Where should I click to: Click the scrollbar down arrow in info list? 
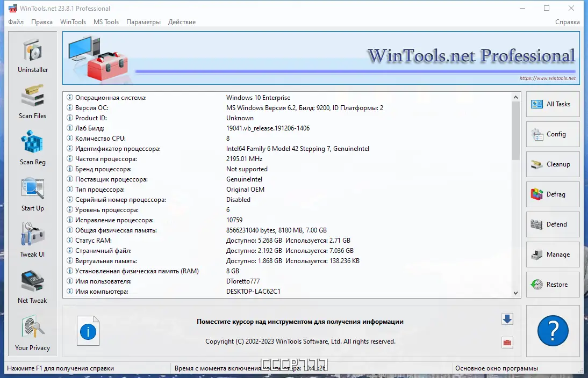[x=515, y=293]
